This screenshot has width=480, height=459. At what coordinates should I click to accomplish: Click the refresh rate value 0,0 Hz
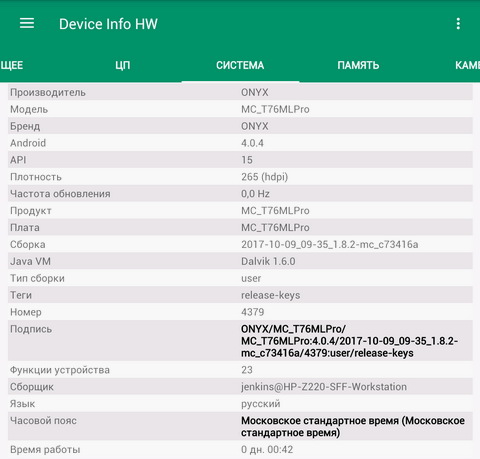click(x=255, y=194)
